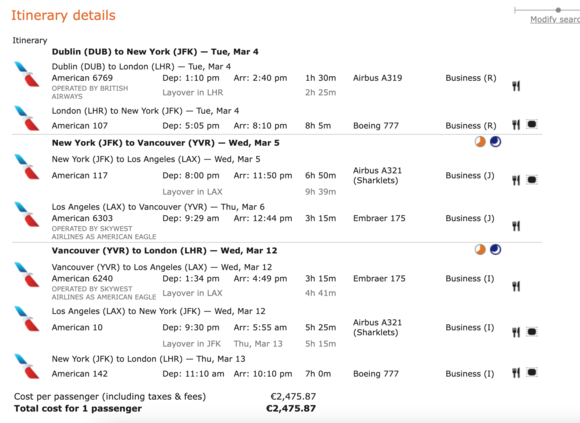Click the orange daytime icon beside Vancouver to London
The image size is (580, 423).
click(480, 250)
